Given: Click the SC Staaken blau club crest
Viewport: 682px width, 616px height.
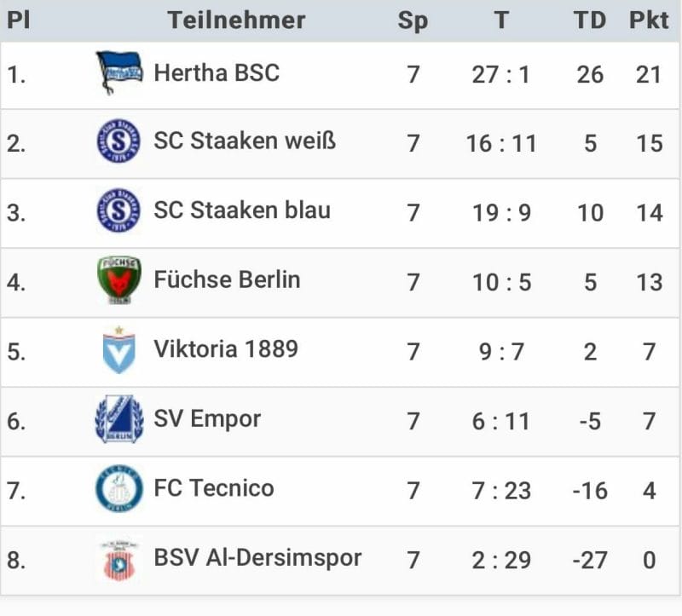Looking at the screenshot, I should point(118,210).
